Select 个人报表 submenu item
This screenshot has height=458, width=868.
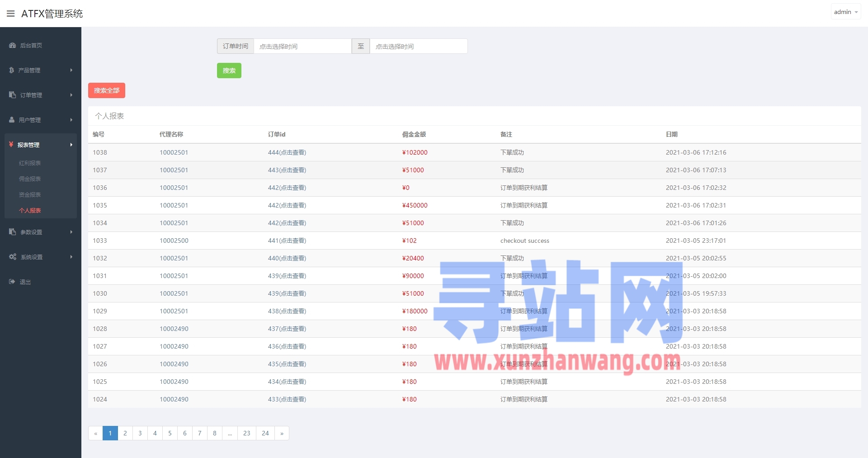30,211
